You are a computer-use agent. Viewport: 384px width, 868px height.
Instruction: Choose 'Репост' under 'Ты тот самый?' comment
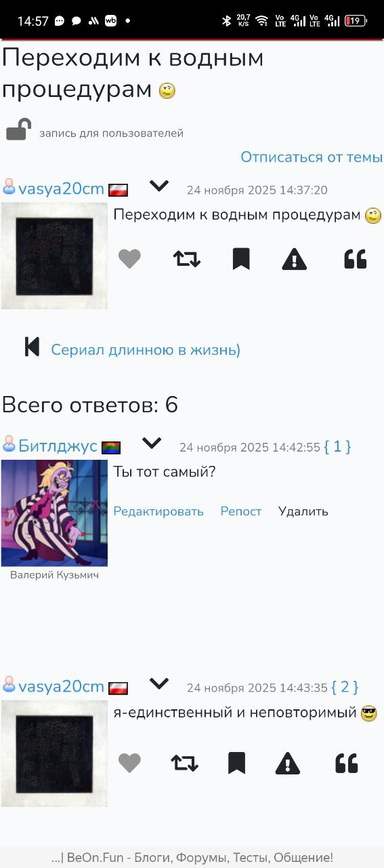(x=241, y=511)
